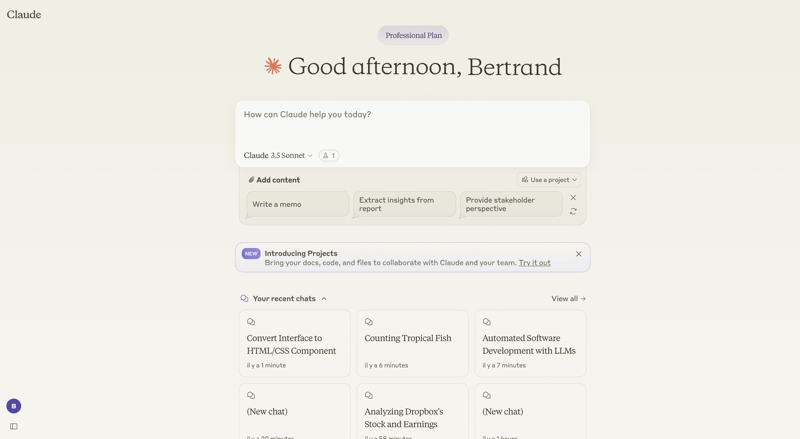Click chat icon on 'Counting Tropical Fish' card
800x439 pixels.
coord(369,322)
